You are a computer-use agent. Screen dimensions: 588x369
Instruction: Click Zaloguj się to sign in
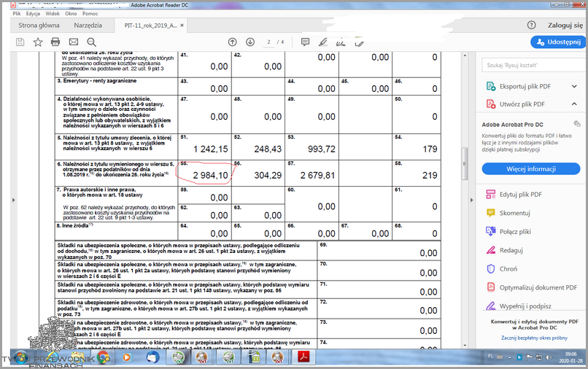pos(565,25)
